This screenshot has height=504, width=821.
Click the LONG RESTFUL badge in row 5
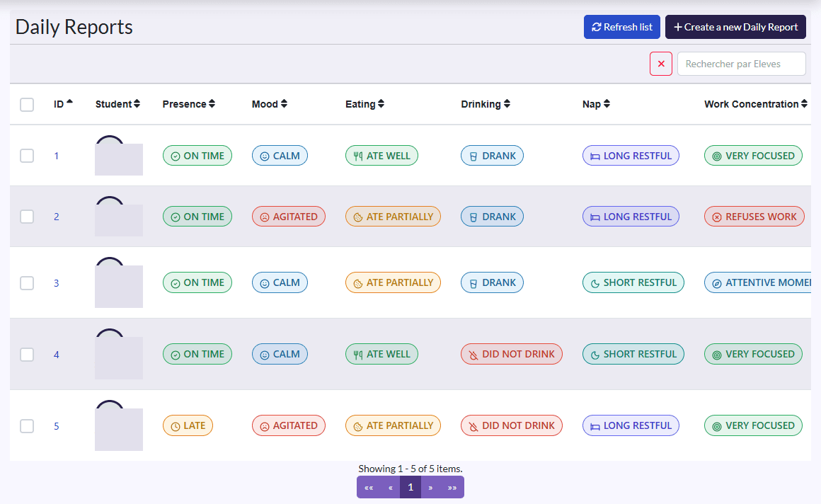point(631,425)
